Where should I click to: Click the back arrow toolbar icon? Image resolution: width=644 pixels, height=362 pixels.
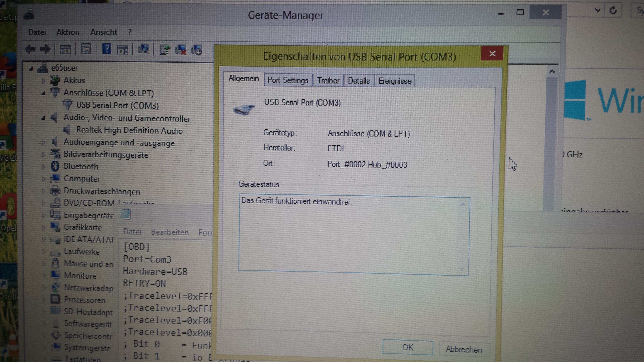[30, 49]
